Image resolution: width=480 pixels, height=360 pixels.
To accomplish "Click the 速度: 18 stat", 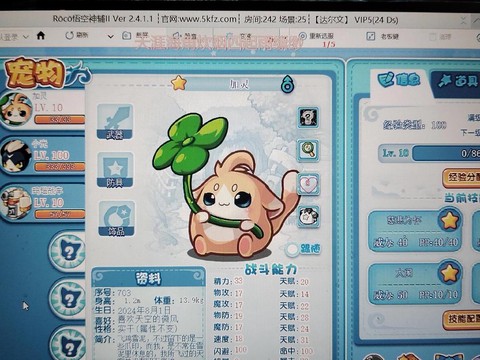I will tap(228, 339).
